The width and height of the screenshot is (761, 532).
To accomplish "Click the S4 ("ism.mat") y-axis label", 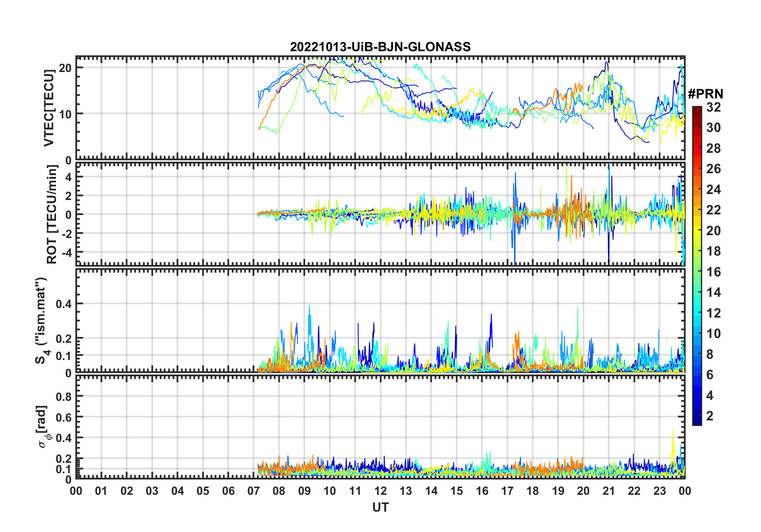I will pos(42,320).
